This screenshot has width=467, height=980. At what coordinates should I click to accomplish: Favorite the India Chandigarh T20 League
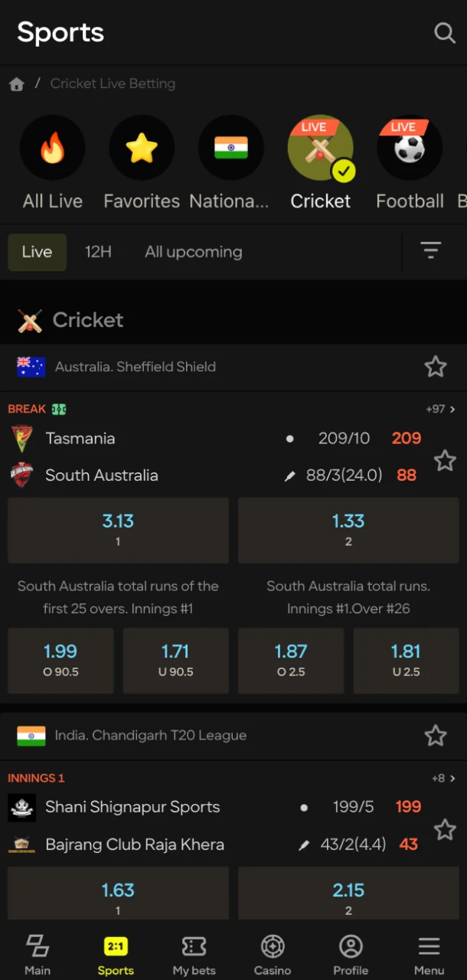[436, 735]
